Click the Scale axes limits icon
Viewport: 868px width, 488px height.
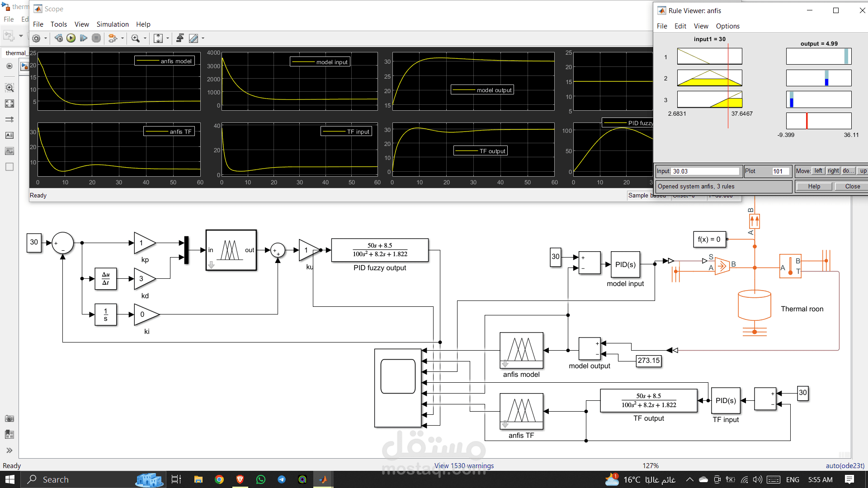tap(158, 38)
